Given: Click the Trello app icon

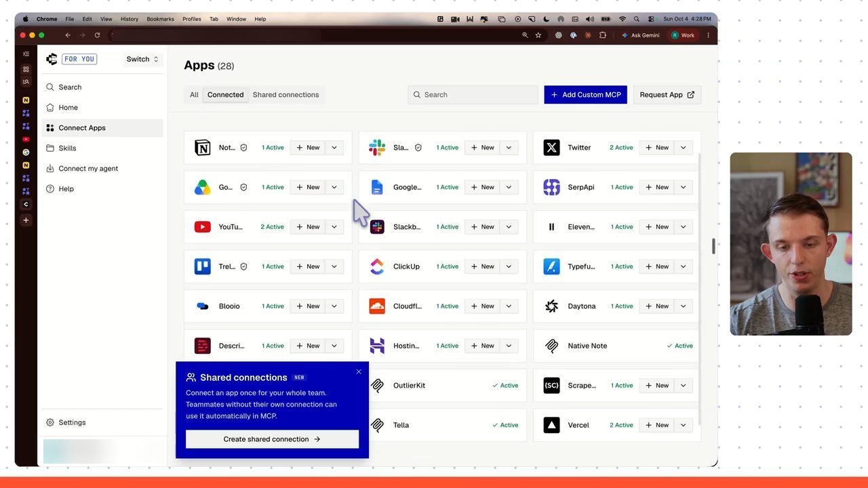Looking at the screenshot, I should coord(202,266).
